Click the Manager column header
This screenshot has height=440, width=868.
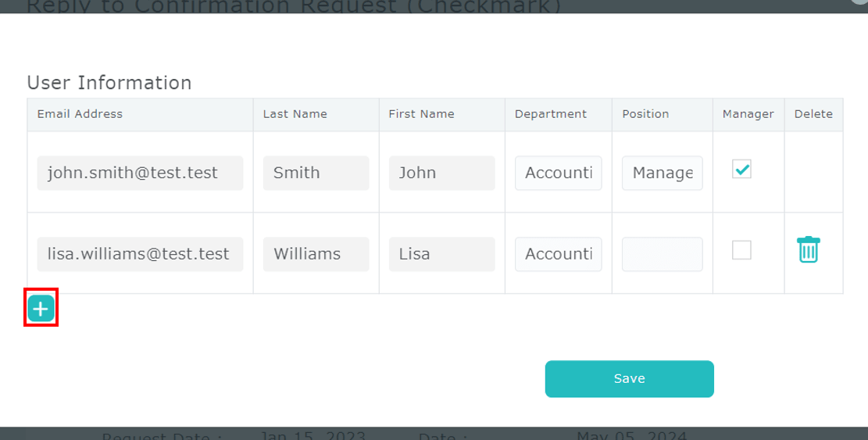[x=748, y=114]
